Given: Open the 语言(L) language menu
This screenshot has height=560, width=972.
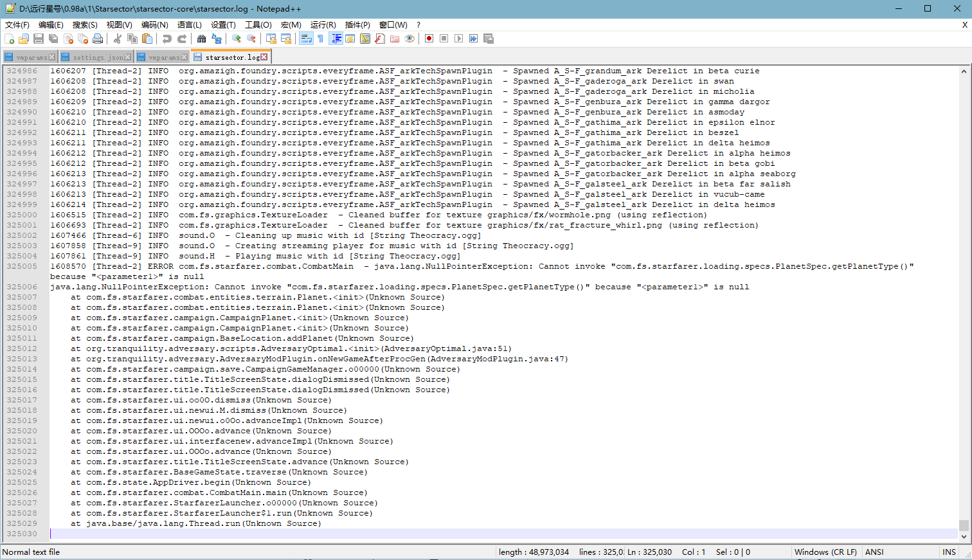Looking at the screenshot, I should click(189, 24).
